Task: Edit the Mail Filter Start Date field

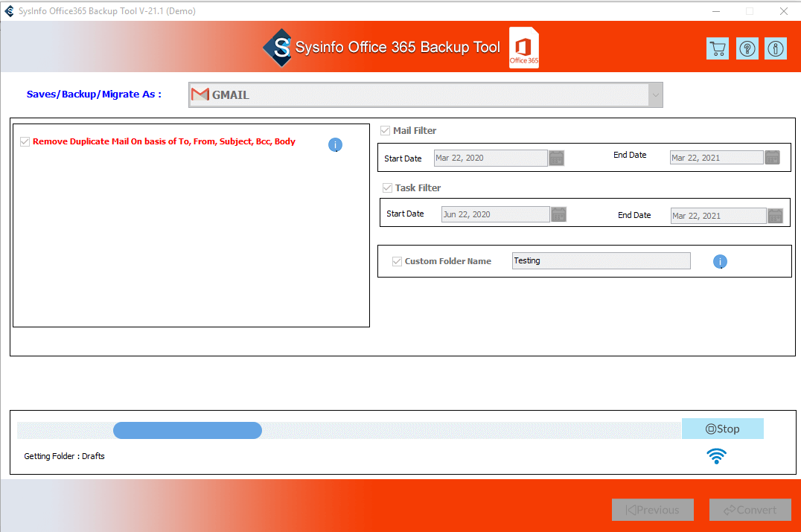Action: point(491,158)
